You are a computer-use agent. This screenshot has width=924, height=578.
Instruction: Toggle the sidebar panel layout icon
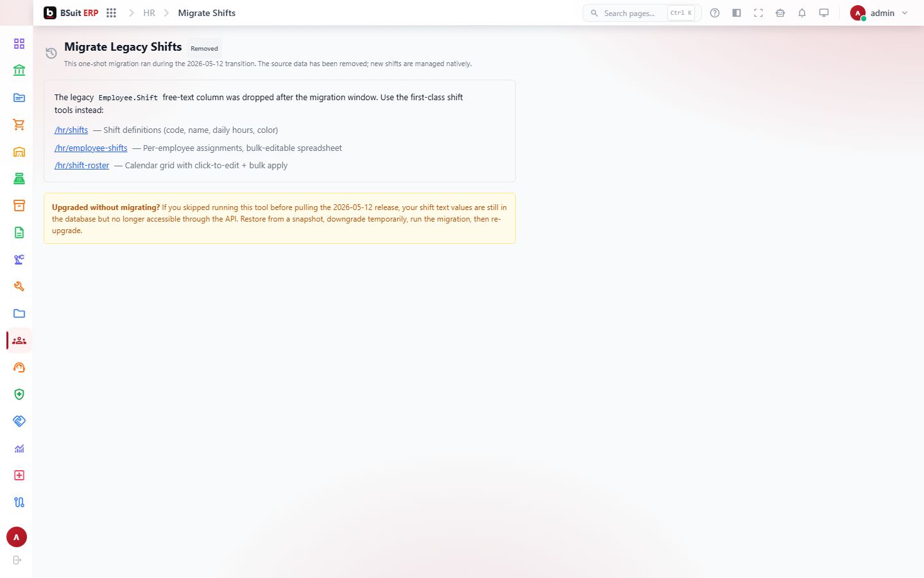coord(737,13)
